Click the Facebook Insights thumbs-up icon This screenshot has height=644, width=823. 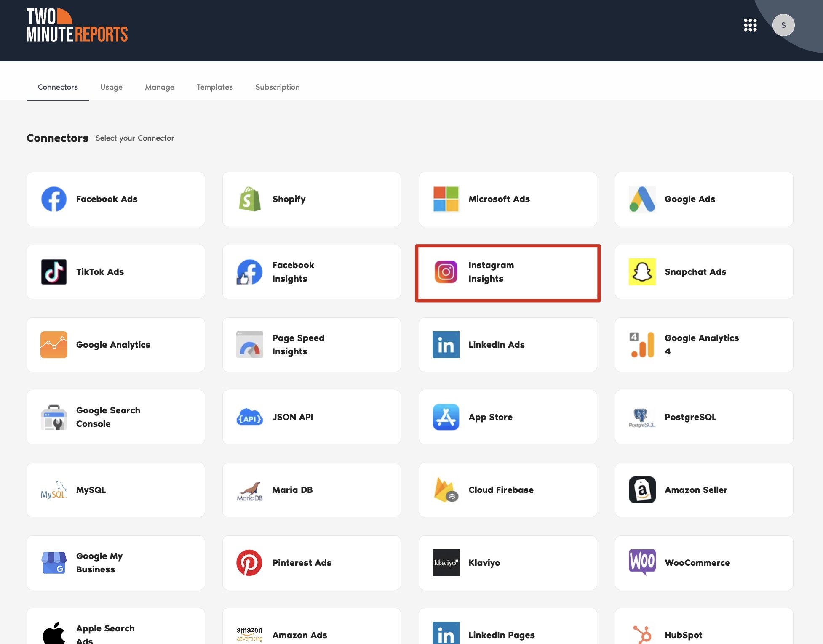pos(250,272)
